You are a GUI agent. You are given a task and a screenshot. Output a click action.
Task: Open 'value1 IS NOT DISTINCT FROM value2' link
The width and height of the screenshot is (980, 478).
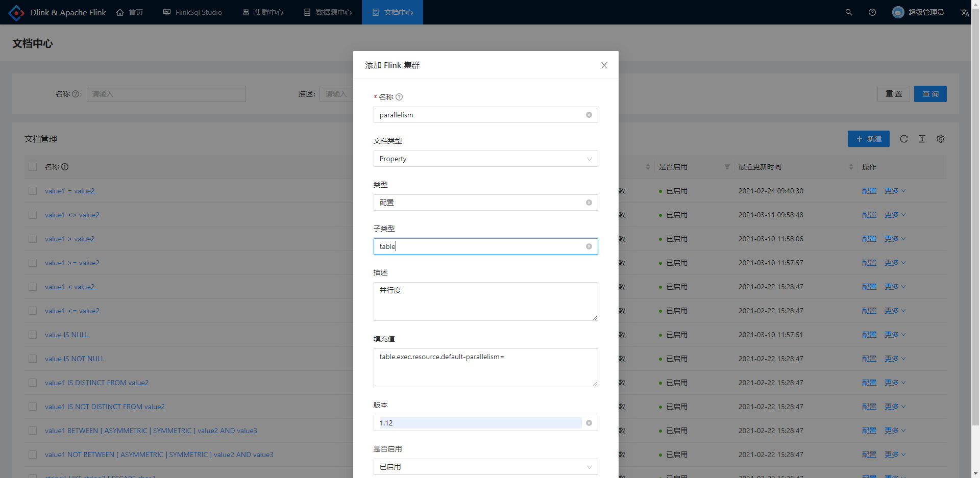[x=105, y=407]
